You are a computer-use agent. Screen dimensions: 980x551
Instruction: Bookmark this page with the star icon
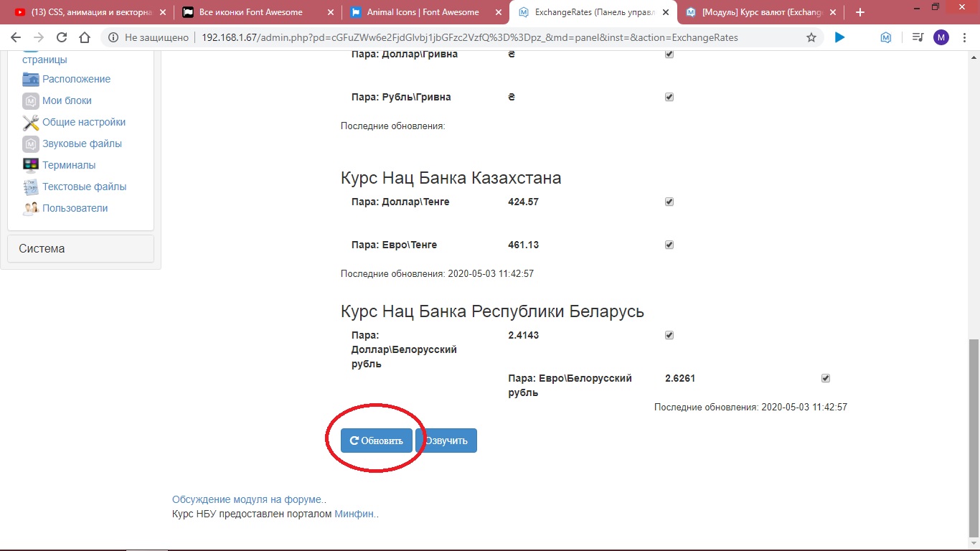click(x=811, y=37)
